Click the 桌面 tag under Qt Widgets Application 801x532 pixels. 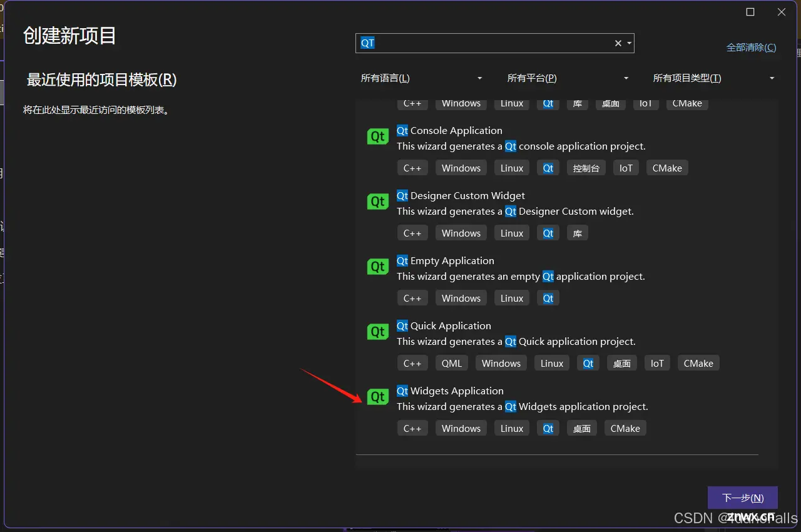click(582, 429)
